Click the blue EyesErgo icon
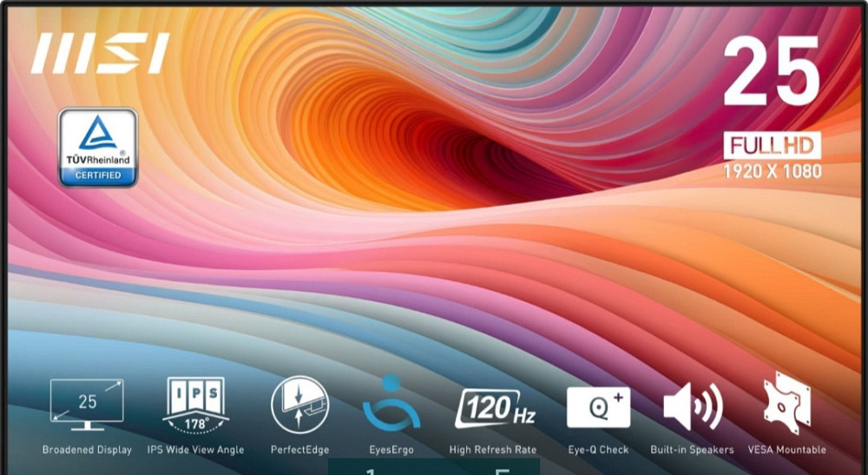Image resolution: width=868 pixels, height=475 pixels. click(391, 404)
